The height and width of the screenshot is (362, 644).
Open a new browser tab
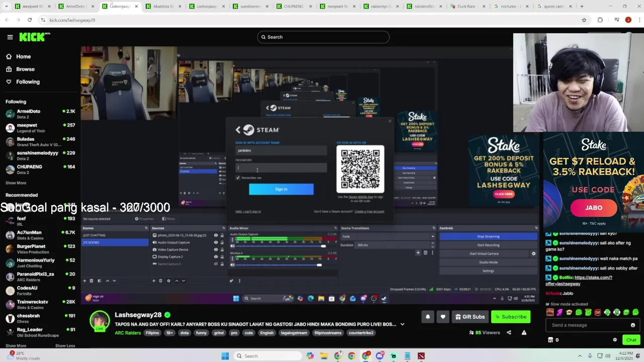[582, 7]
